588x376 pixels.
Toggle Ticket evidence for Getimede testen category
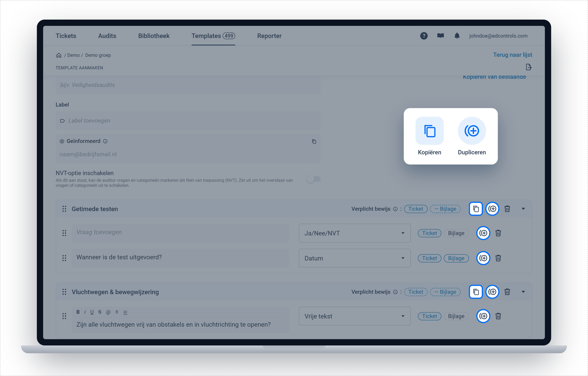416,209
